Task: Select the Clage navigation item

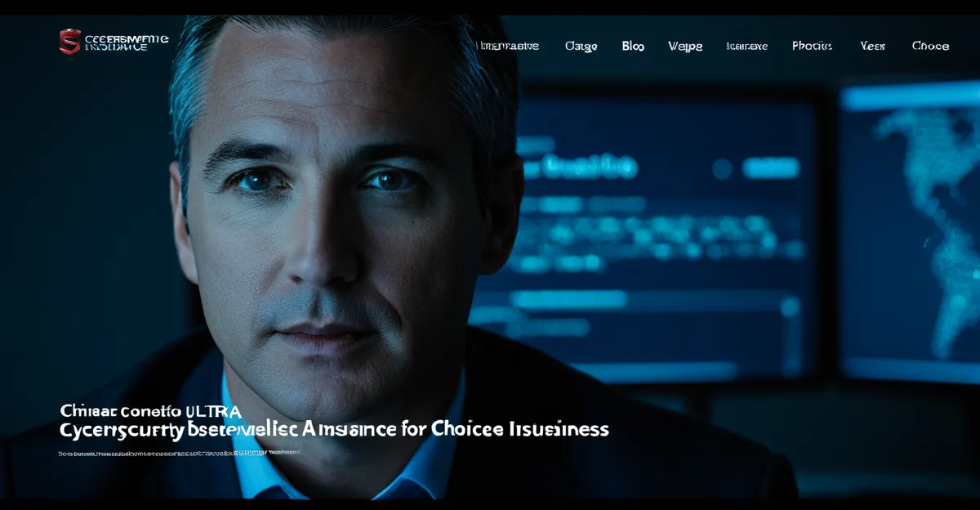Action: click(581, 46)
